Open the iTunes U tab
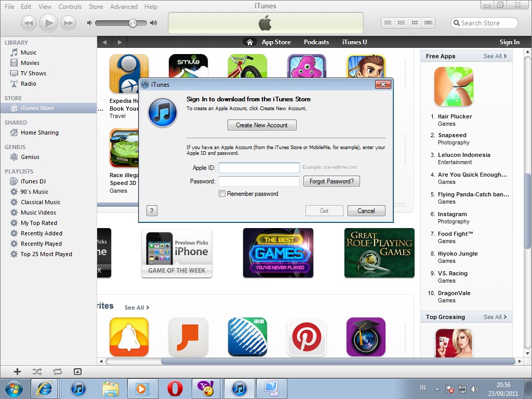This screenshot has width=532, height=399. pos(354,42)
